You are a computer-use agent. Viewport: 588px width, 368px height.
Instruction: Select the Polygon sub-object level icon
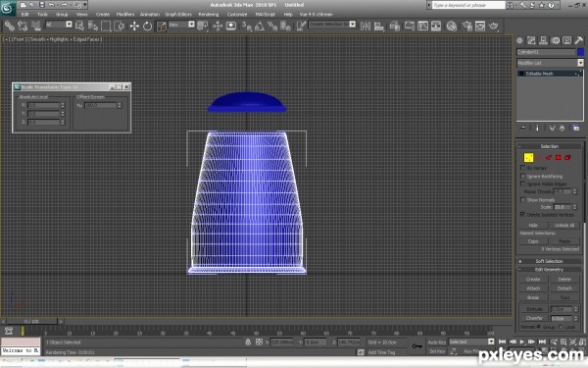pos(558,158)
